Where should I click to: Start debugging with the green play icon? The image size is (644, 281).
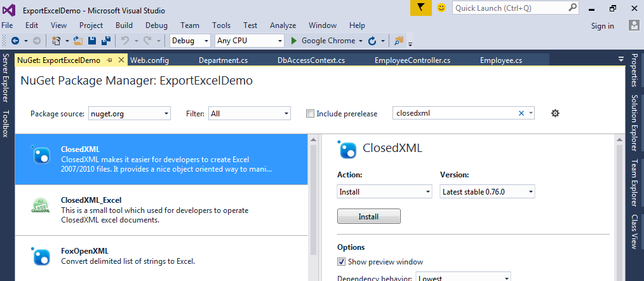pyautogui.click(x=293, y=41)
